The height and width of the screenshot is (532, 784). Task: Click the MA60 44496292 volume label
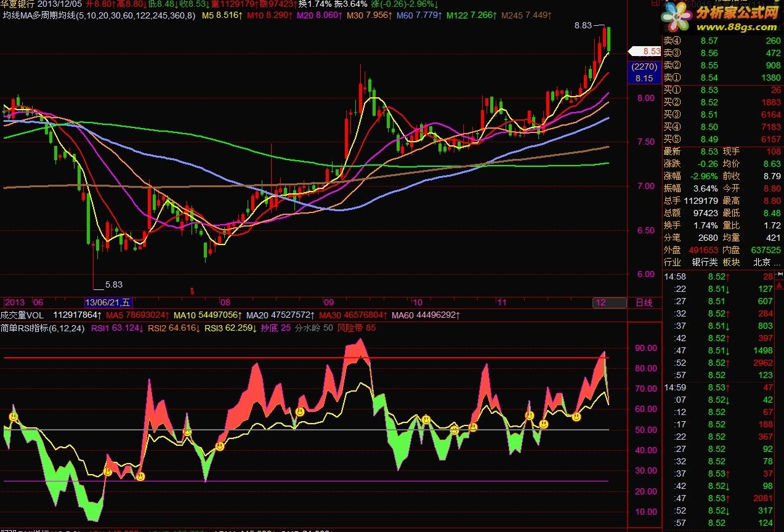tap(426, 315)
